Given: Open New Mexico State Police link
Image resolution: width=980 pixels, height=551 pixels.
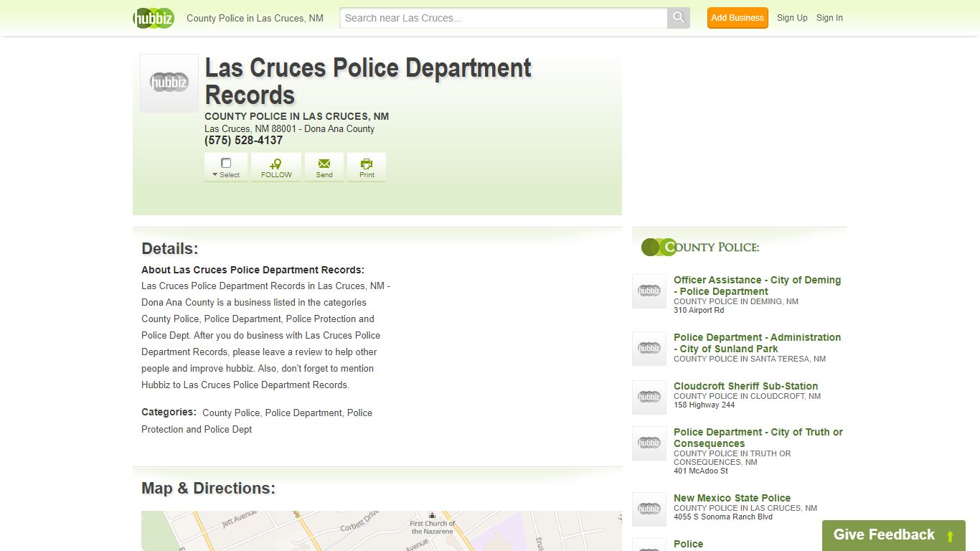Looking at the screenshot, I should tap(732, 498).
